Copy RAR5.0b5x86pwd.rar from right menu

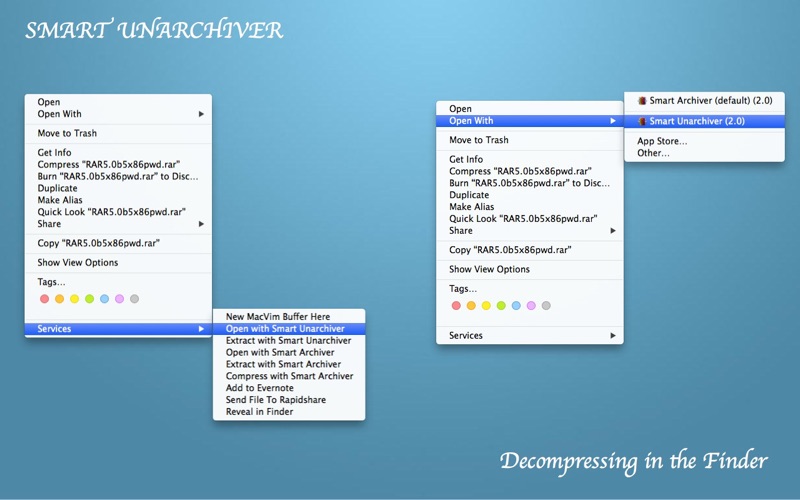click(530, 250)
